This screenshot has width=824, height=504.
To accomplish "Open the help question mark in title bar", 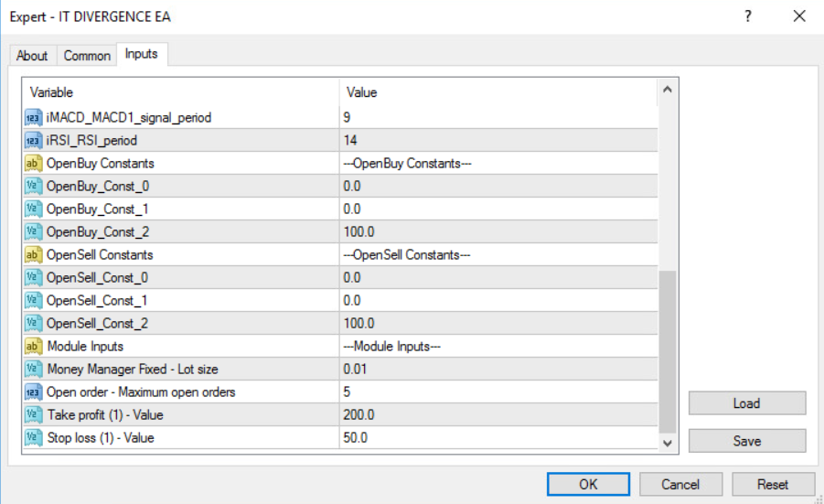I will [x=748, y=16].
